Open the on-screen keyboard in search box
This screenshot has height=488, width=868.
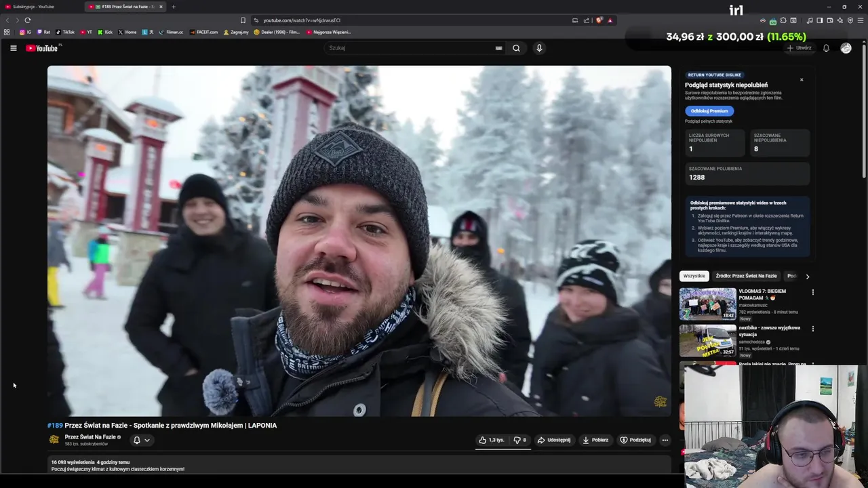tap(498, 48)
